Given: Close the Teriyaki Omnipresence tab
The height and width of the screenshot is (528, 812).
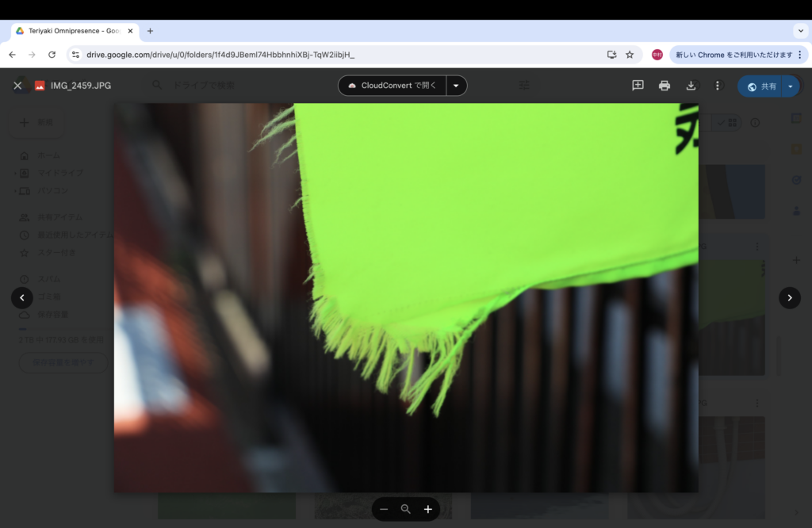Looking at the screenshot, I should pos(130,31).
